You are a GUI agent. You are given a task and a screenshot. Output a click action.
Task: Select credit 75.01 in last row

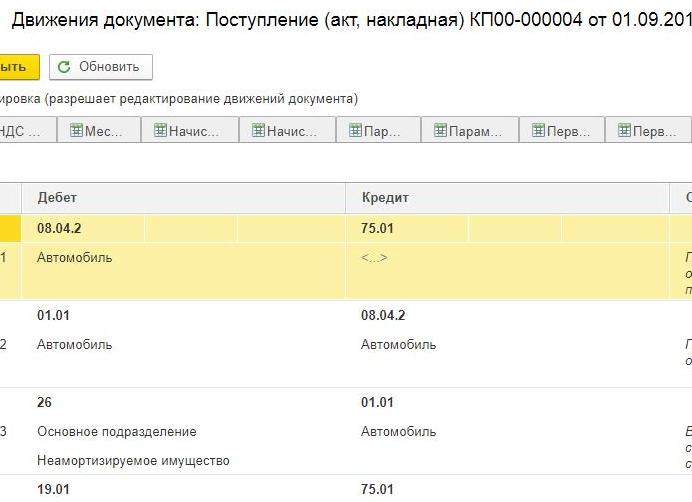click(377, 489)
